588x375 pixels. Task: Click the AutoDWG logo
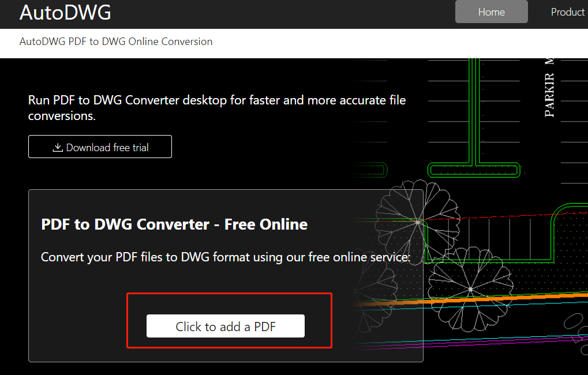click(65, 12)
